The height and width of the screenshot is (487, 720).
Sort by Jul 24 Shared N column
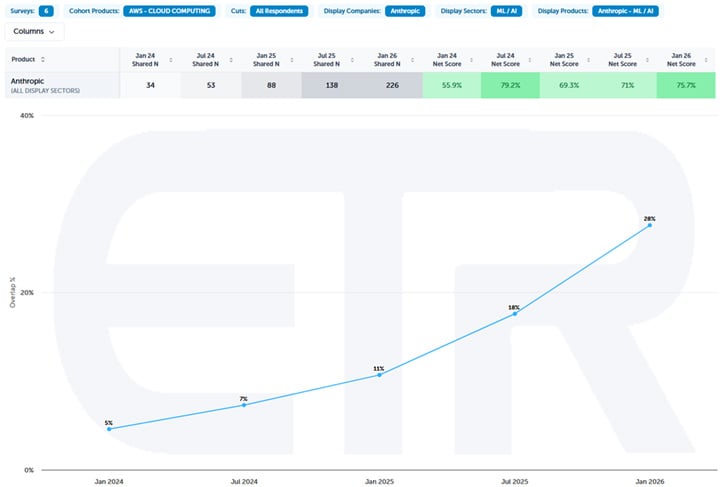[x=230, y=59]
